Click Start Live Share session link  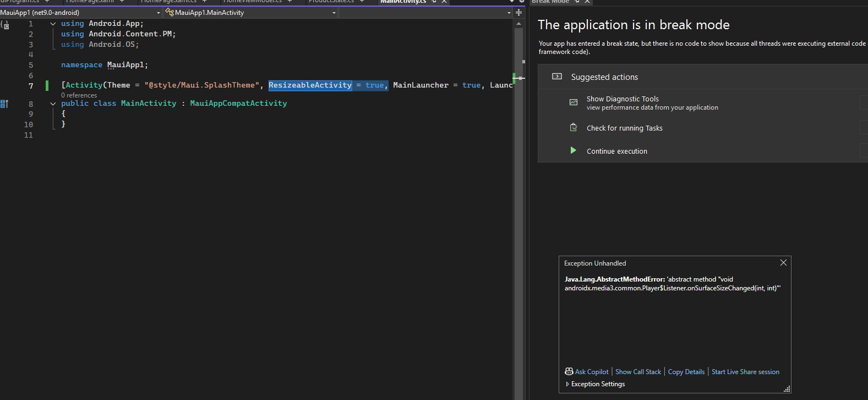745,372
